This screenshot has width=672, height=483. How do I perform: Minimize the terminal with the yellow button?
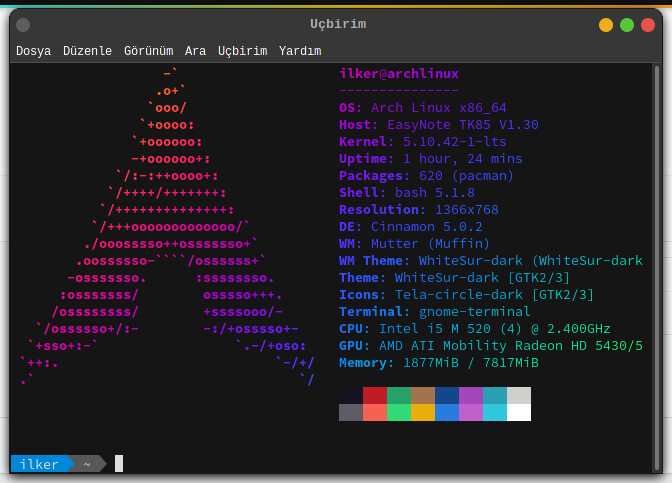[606, 25]
